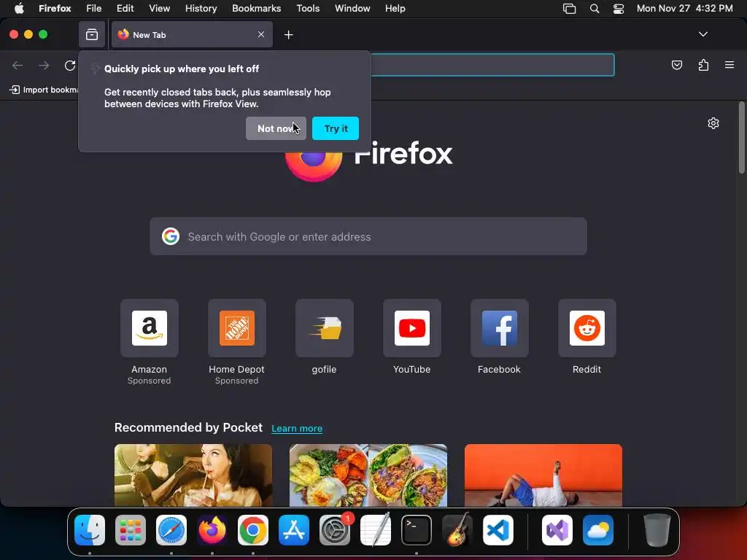Follow the Pocket Learn more link
This screenshot has width=747, height=560.
pyautogui.click(x=297, y=428)
